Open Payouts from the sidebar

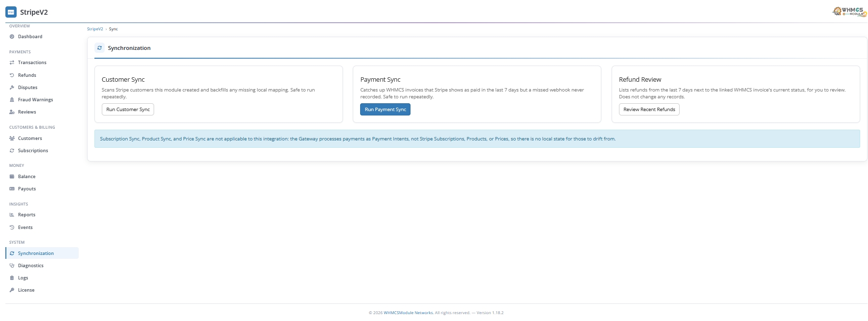(x=42, y=189)
